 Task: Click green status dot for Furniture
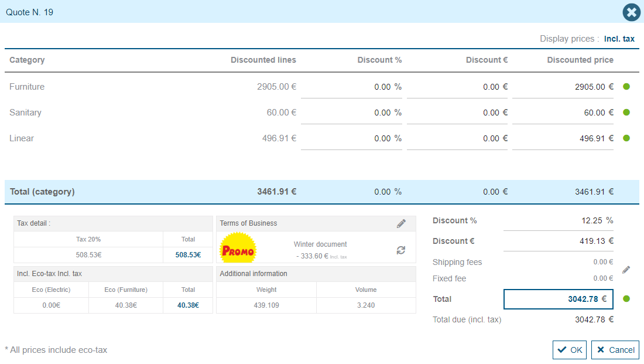click(626, 87)
